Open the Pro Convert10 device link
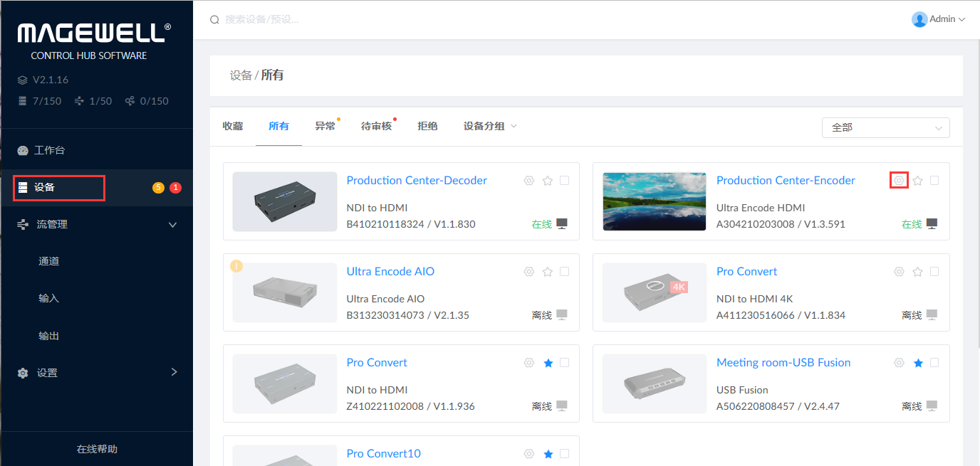The height and width of the screenshot is (466, 980). (383, 454)
